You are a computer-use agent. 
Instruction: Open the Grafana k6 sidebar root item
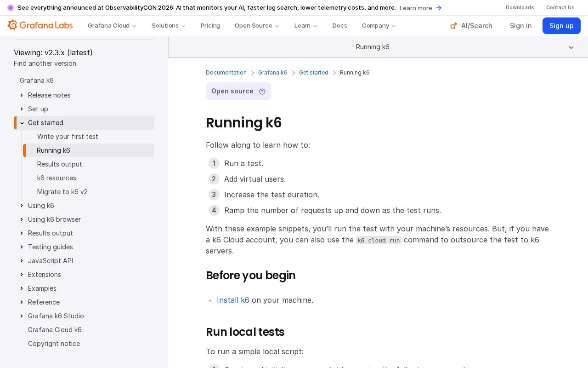pos(37,80)
